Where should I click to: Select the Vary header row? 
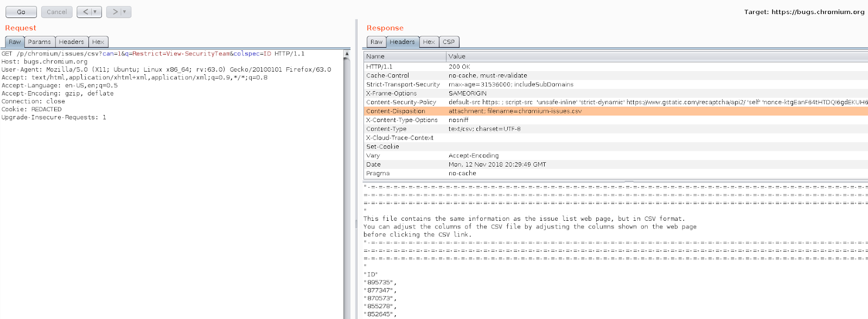coord(616,156)
